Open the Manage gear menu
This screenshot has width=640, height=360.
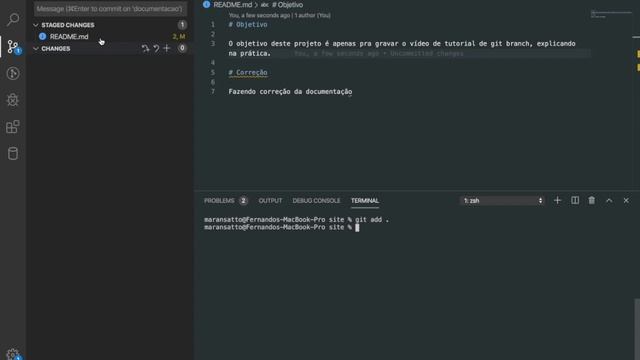click(x=13, y=354)
